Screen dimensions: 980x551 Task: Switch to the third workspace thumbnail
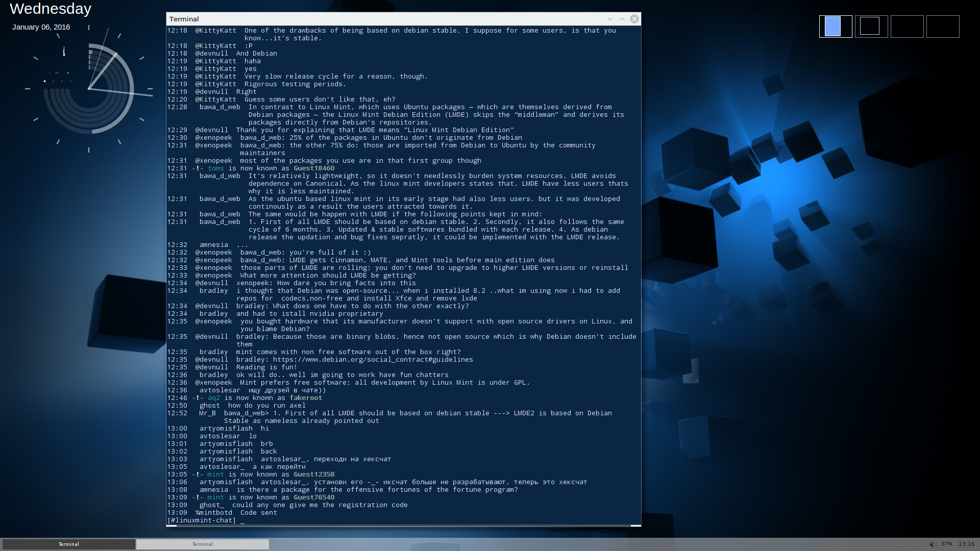point(907,27)
